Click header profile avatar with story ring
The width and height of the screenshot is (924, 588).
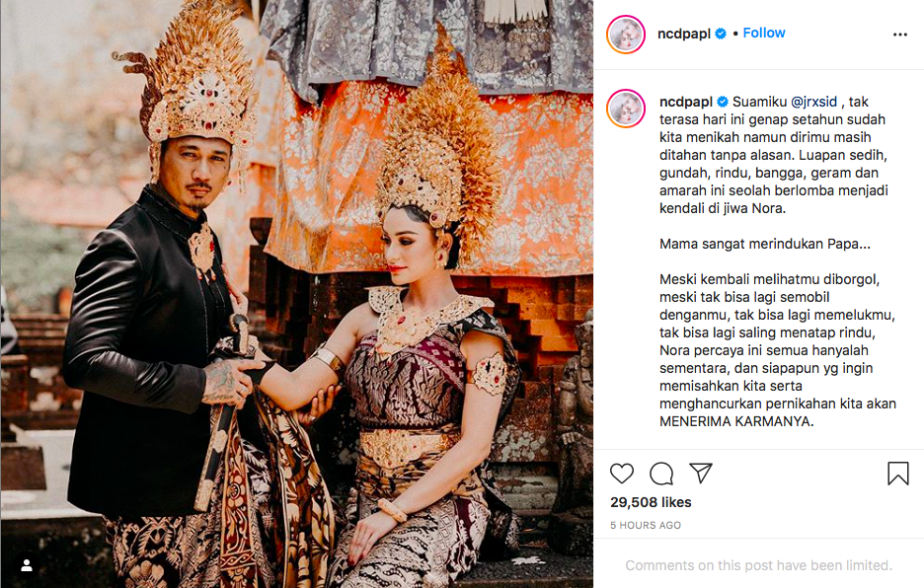(x=626, y=35)
